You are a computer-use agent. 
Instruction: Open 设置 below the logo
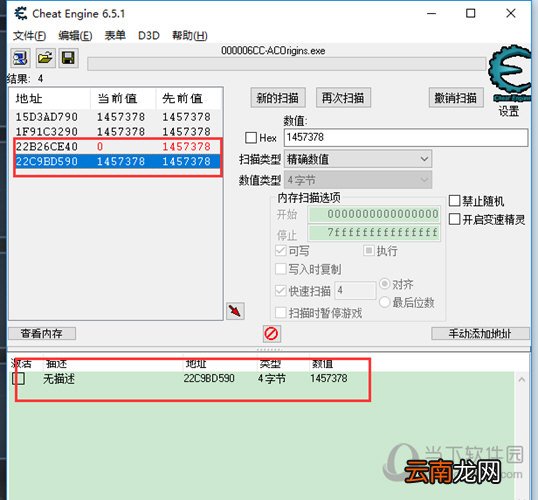(508, 111)
